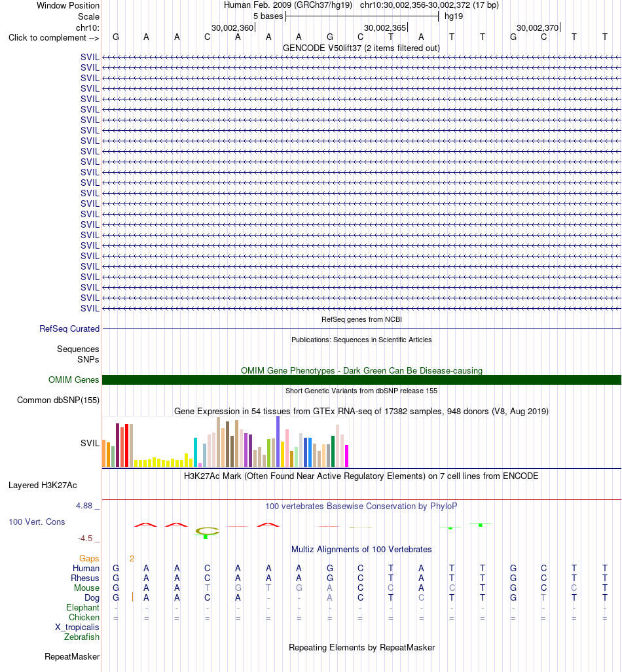Click the tall blue-violet GTEx bar
The width and height of the screenshot is (622, 672).
click(278, 442)
